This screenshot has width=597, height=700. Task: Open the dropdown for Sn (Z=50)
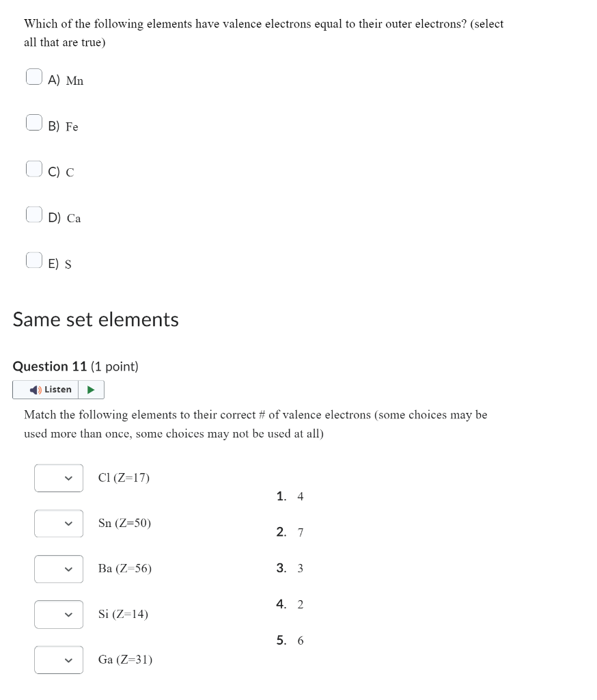point(58,523)
